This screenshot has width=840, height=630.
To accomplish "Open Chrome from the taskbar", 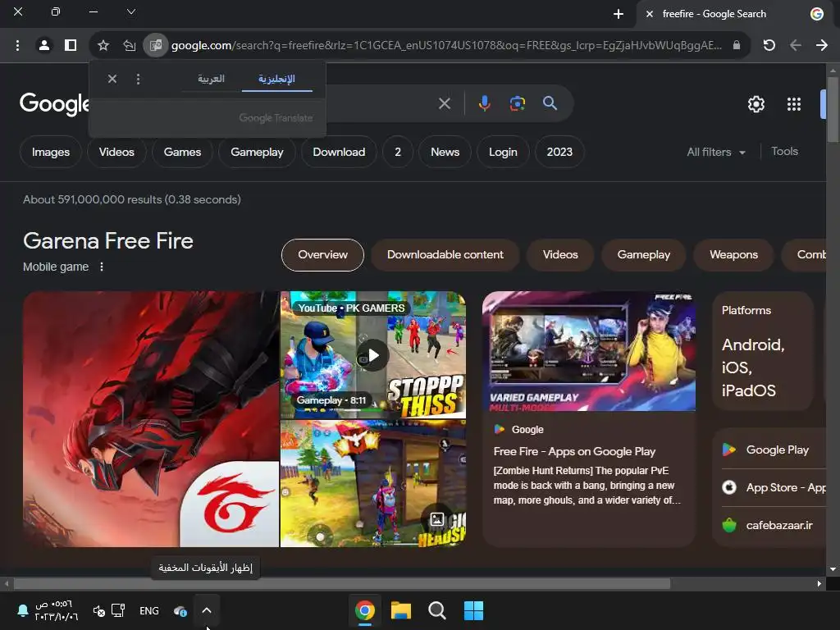I will coord(365,610).
